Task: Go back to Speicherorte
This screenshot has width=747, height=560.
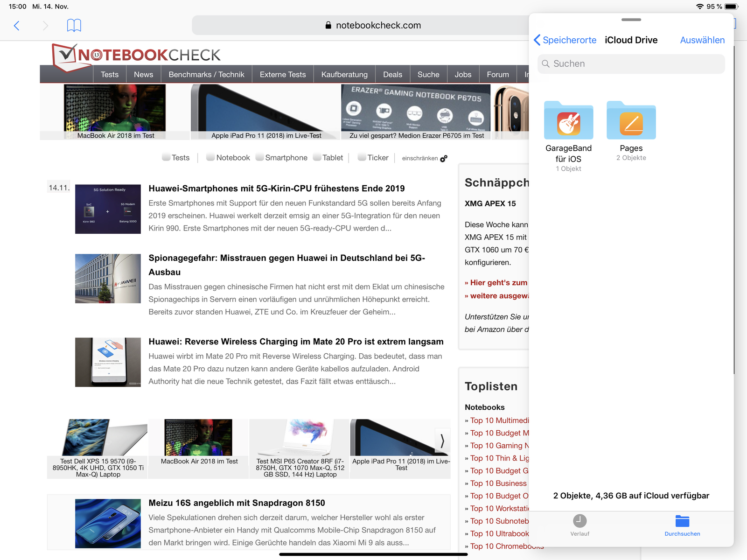Action: [x=565, y=40]
